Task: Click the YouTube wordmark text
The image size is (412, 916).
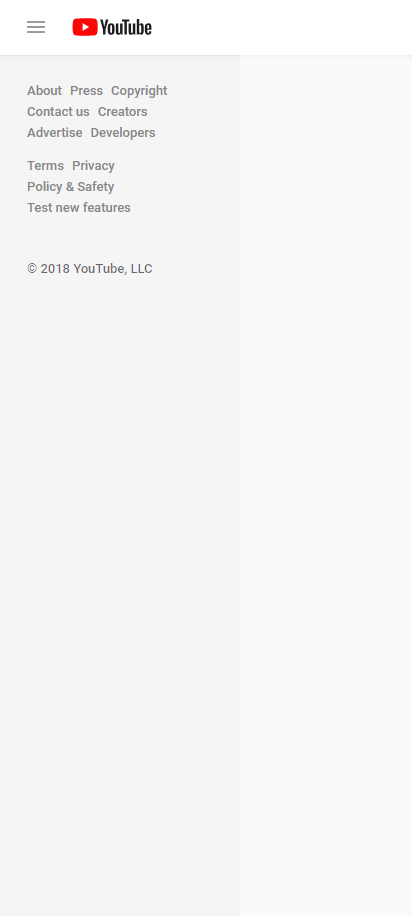Action: point(126,27)
